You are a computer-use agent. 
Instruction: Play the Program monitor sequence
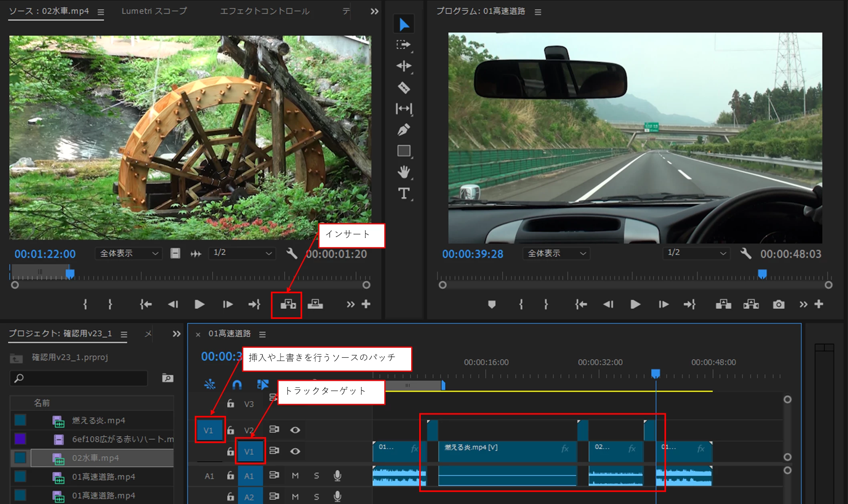pos(635,304)
